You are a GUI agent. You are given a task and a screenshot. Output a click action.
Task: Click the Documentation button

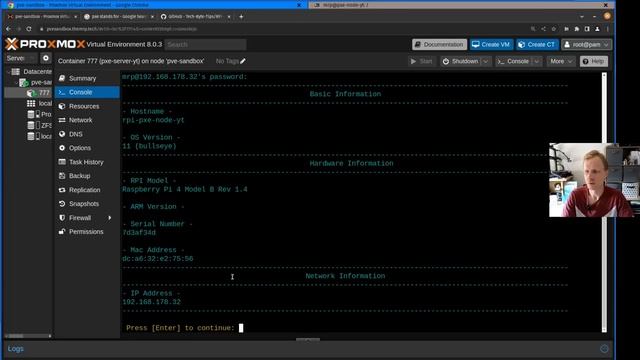tap(439, 44)
